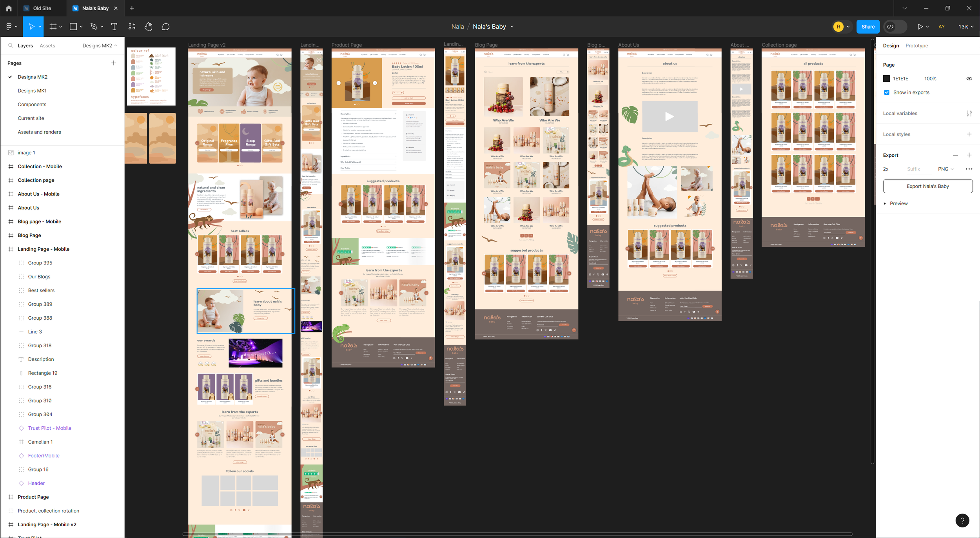Toggle Show in exports checkbox
This screenshot has height=538, width=980.
(887, 92)
